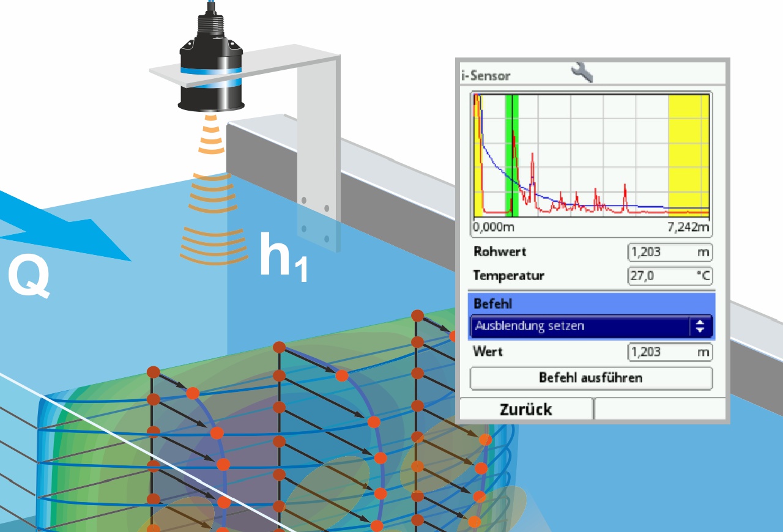Click the Rohwert label

[x=500, y=251]
